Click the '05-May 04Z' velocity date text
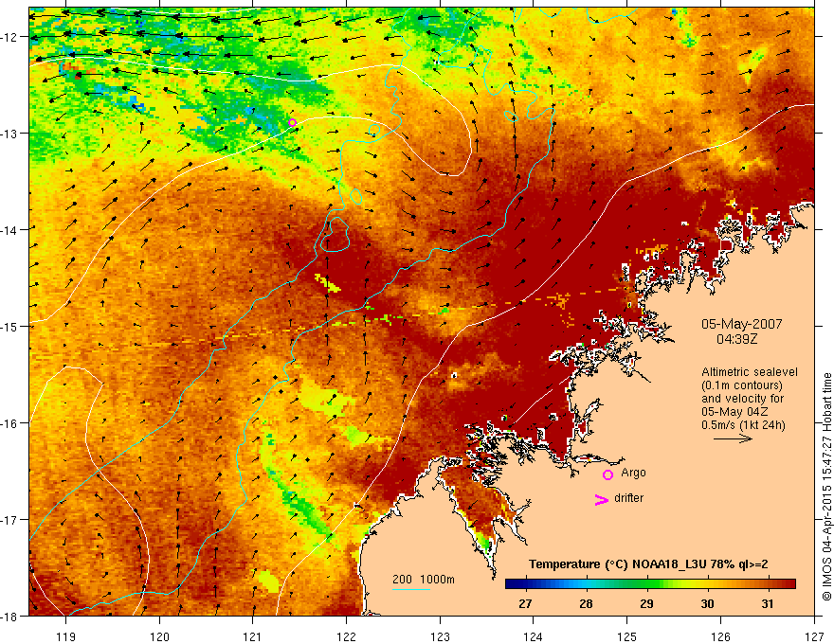 [x=734, y=412]
